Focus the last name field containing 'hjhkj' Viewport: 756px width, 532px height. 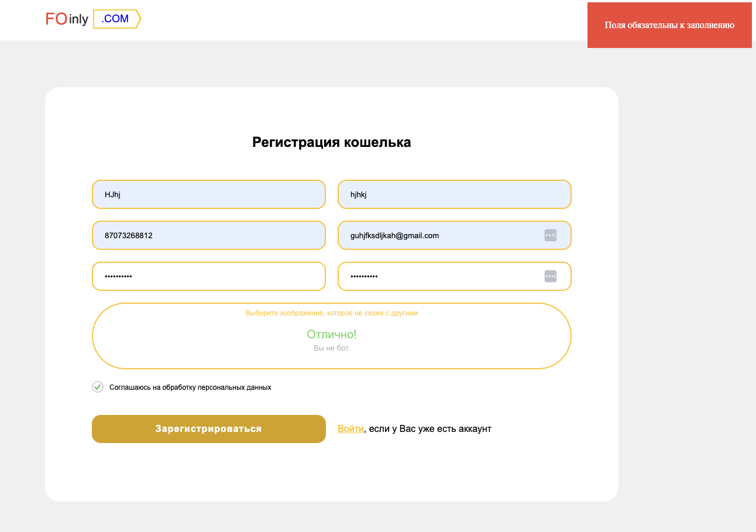(454, 194)
